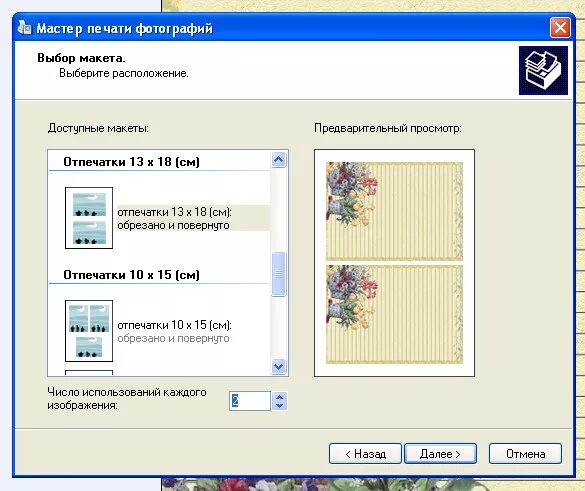Go forward with the 'Далее >' button
The image size is (585, 491).
tap(440, 454)
